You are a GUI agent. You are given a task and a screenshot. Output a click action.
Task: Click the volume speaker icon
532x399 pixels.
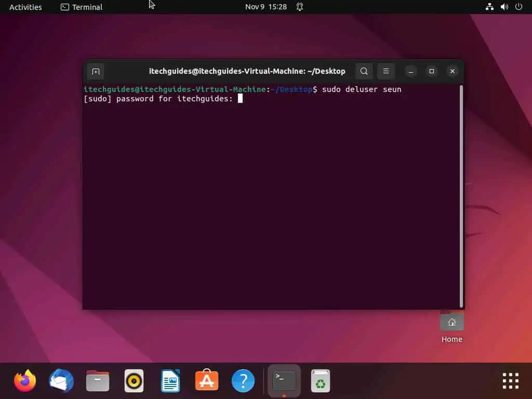pos(504,7)
